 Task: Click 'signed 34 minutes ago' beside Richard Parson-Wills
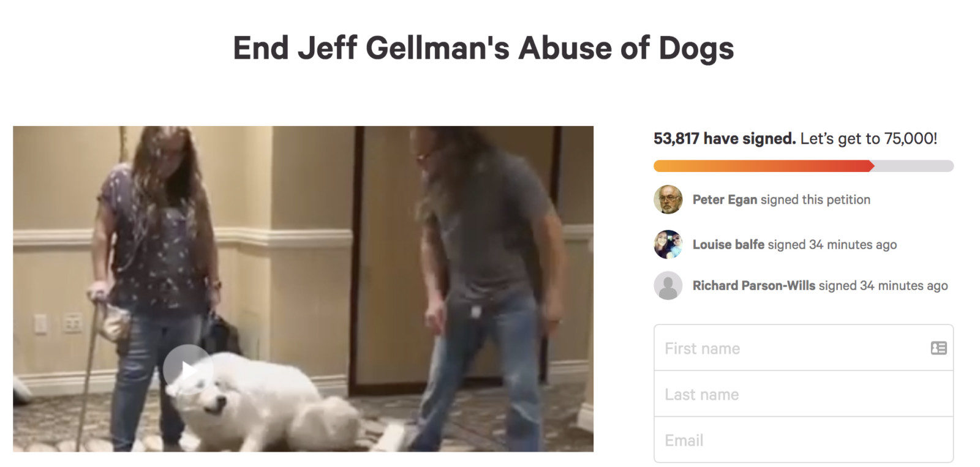883,286
